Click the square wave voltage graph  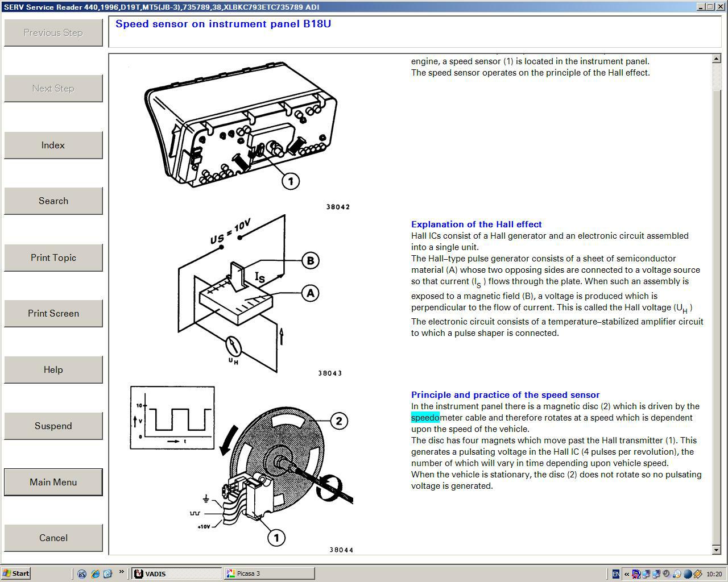tap(172, 418)
